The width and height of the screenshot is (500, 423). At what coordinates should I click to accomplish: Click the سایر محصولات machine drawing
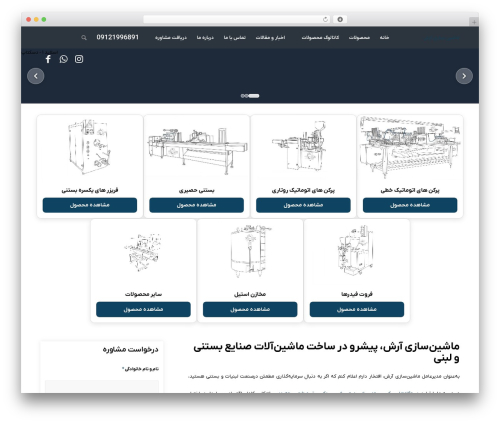point(143,252)
